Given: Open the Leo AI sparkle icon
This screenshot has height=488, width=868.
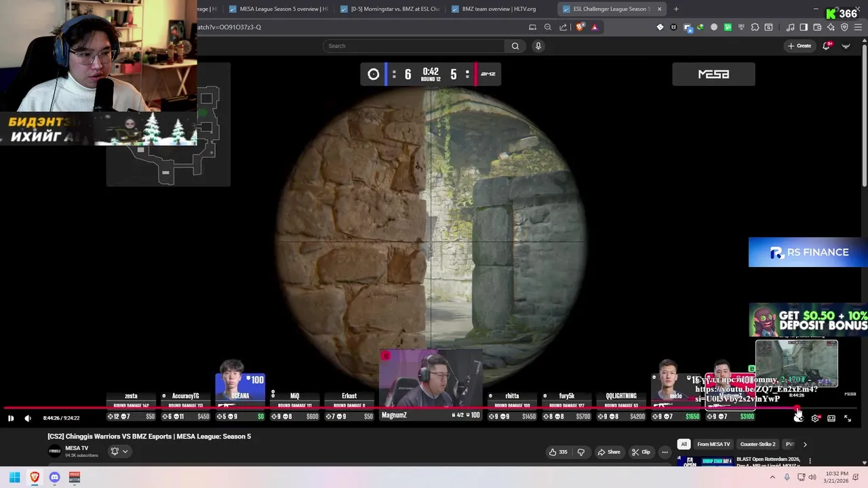Looking at the screenshot, I should pyautogui.click(x=831, y=27).
